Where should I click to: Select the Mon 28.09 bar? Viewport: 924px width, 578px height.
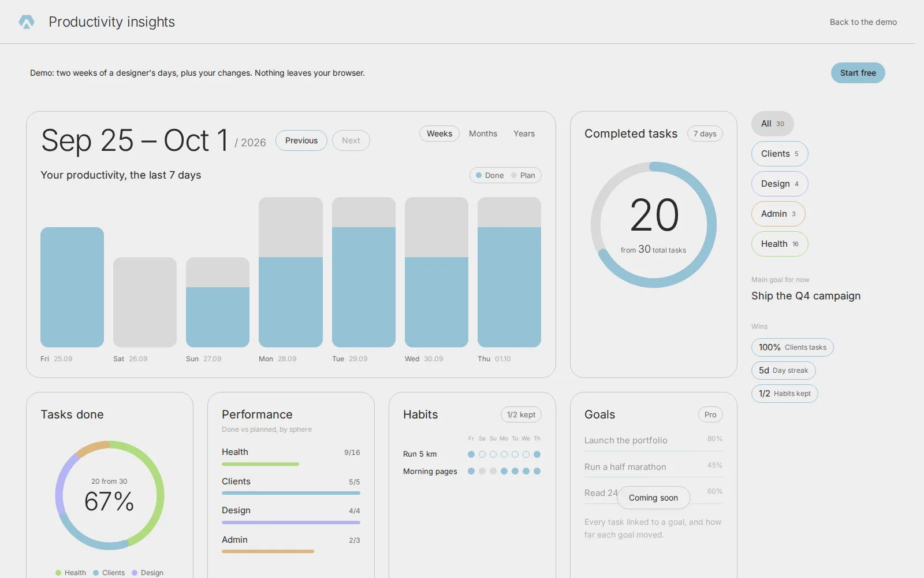[x=290, y=272]
